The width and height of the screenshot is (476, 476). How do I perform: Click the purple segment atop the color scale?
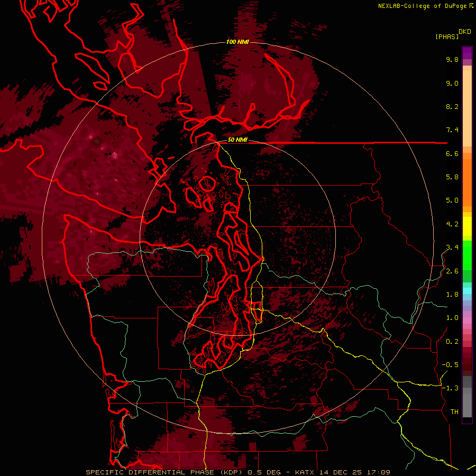(467, 53)
